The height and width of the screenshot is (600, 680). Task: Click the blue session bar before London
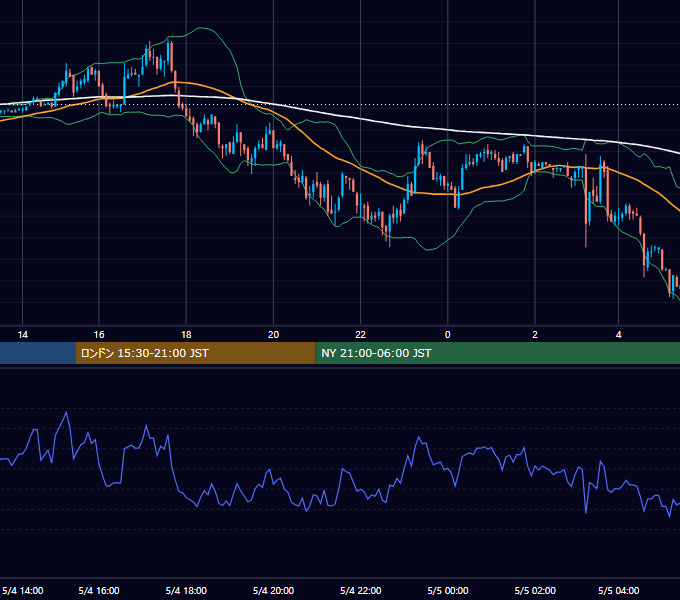38,353
